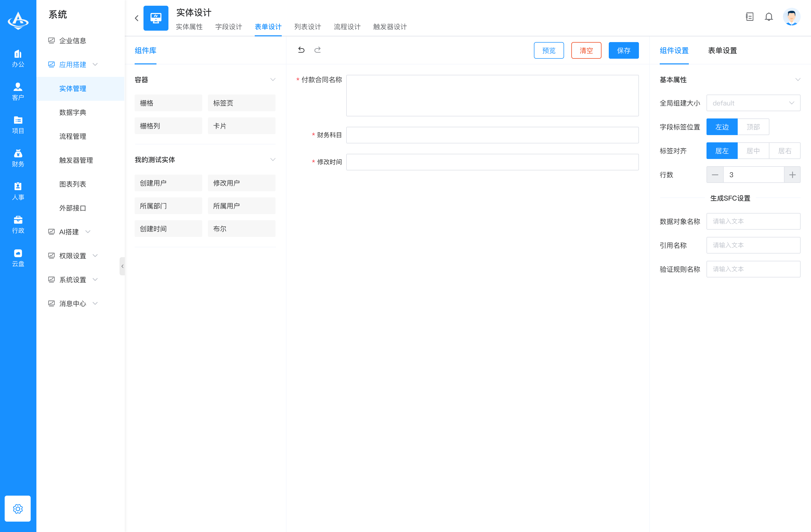Open the 人事 module
Image resolution: width=811 pixels, height=532 pixels.
click(x=18, y=191)
